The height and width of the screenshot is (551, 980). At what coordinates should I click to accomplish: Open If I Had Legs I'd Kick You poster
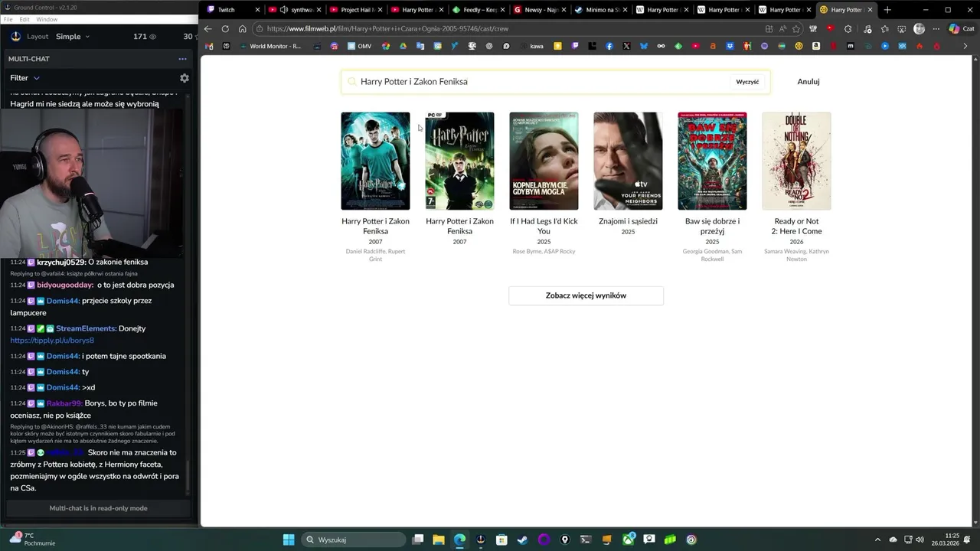pos(544,161)
